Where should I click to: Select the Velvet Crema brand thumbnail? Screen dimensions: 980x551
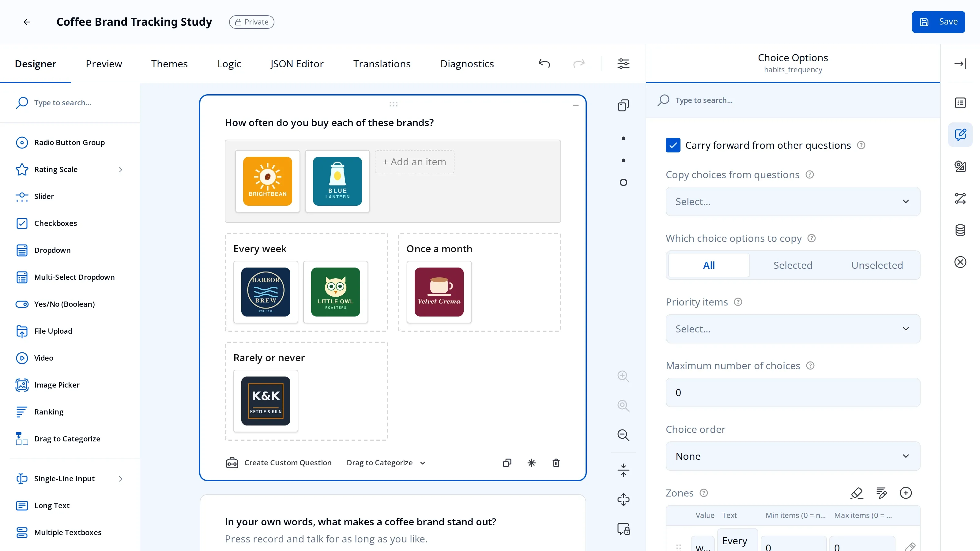[439, 292]
